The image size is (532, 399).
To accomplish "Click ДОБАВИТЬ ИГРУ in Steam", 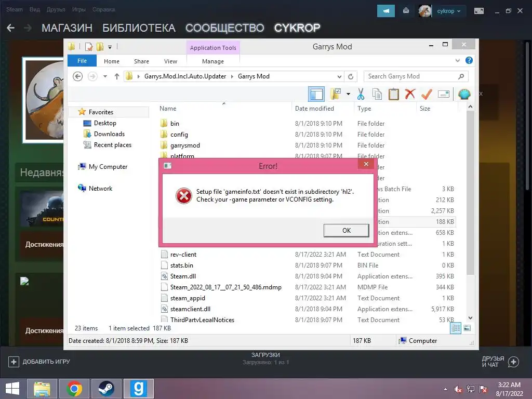I will [x=39, y=362].
